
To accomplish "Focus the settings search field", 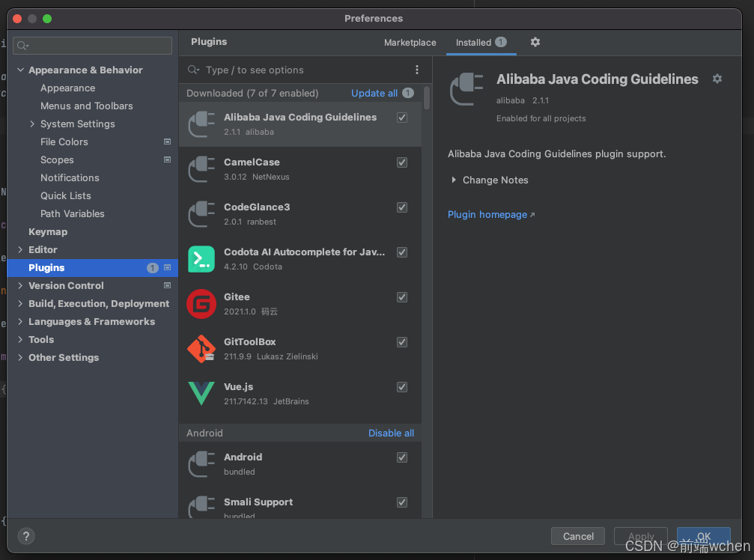I will pos(92,46).
